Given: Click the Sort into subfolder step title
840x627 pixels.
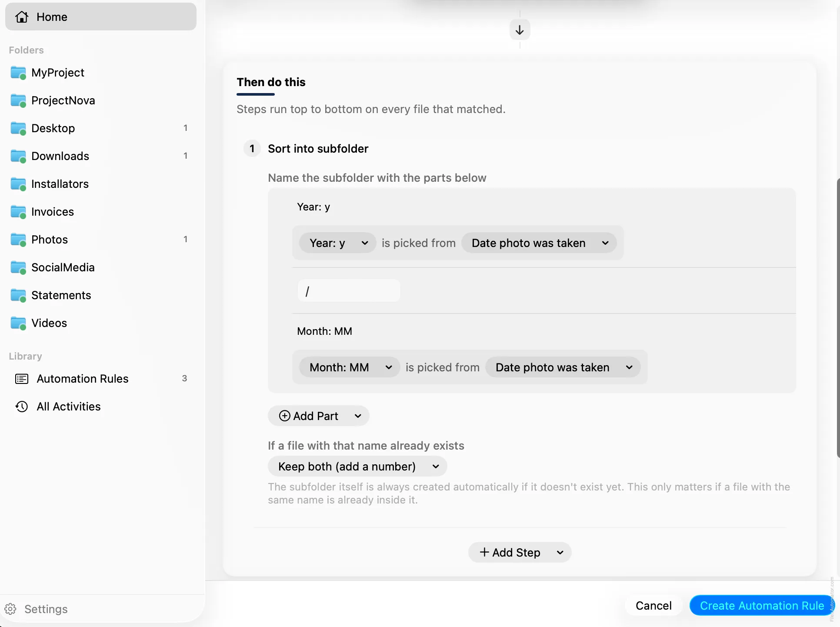Looking at the screenshot, I should (318, 149).
